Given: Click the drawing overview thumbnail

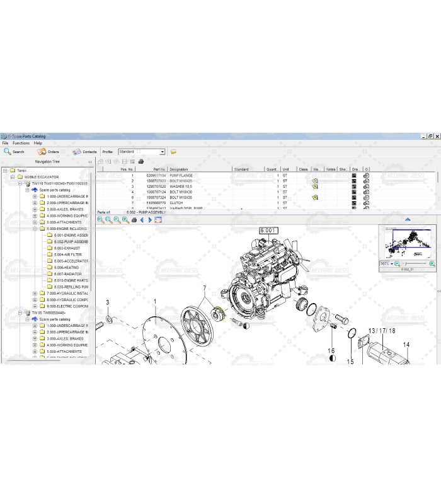Looking at the screenshot, I should click(408, 241).
